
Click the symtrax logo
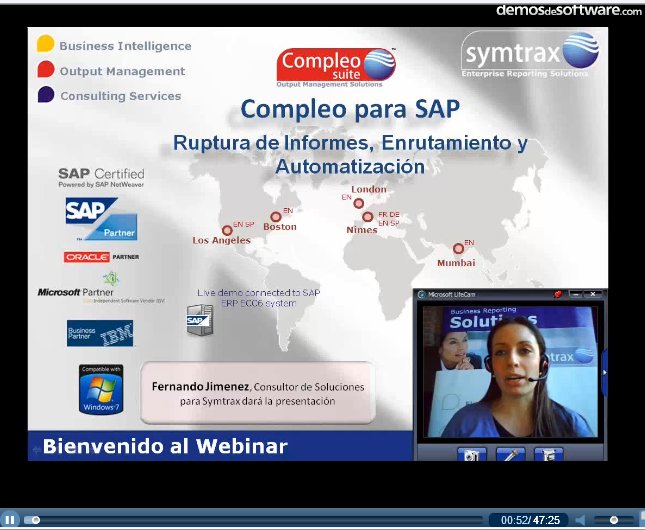(530, 55)
